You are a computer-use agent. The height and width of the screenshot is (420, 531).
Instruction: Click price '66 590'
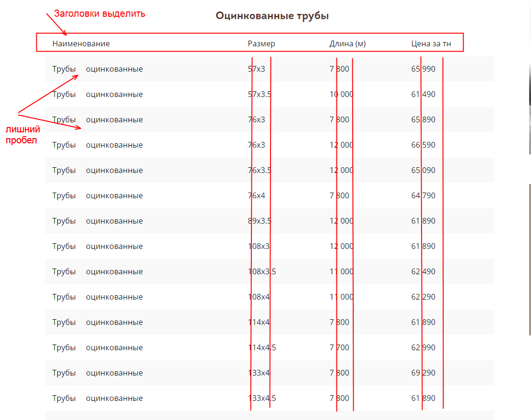(423, 145)
